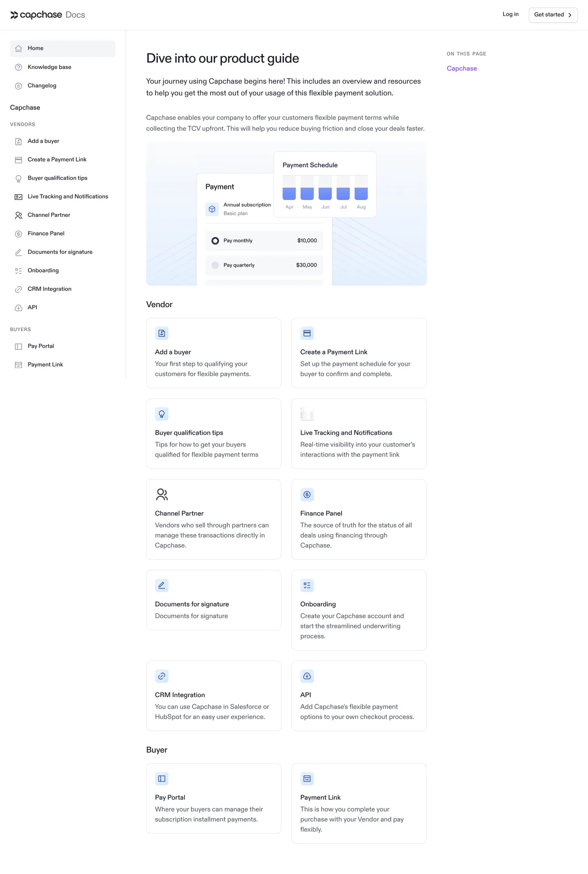Viewport: 588px width, 874px height.
Task: Click the Home house icon in sidebar
Action: pos(18,49)
